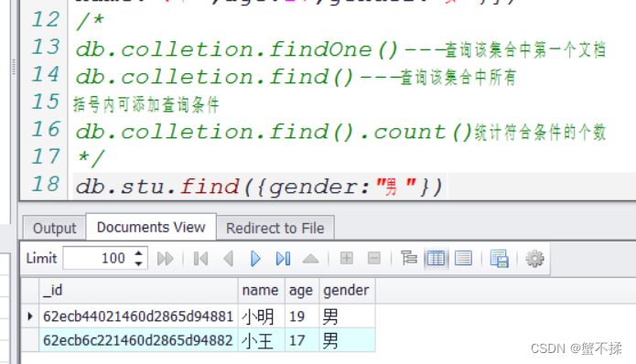The image size is (636, 364).
Task: Click gender cell in the 小王 row
Action: [x=347, y=340]
